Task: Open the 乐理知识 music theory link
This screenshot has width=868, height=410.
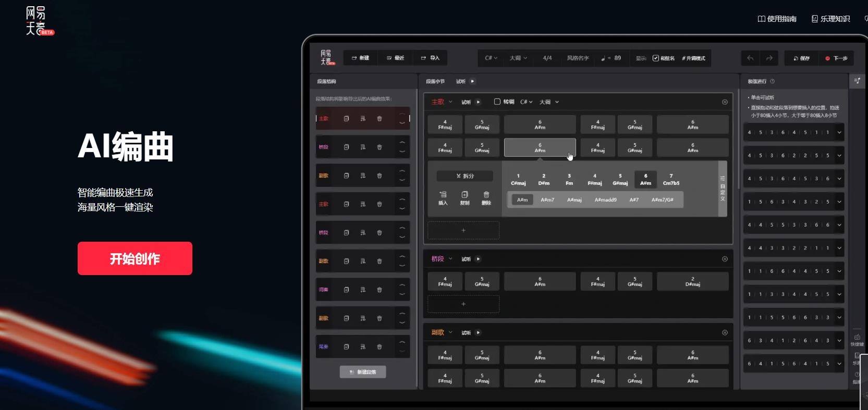Action: (830, 19)
